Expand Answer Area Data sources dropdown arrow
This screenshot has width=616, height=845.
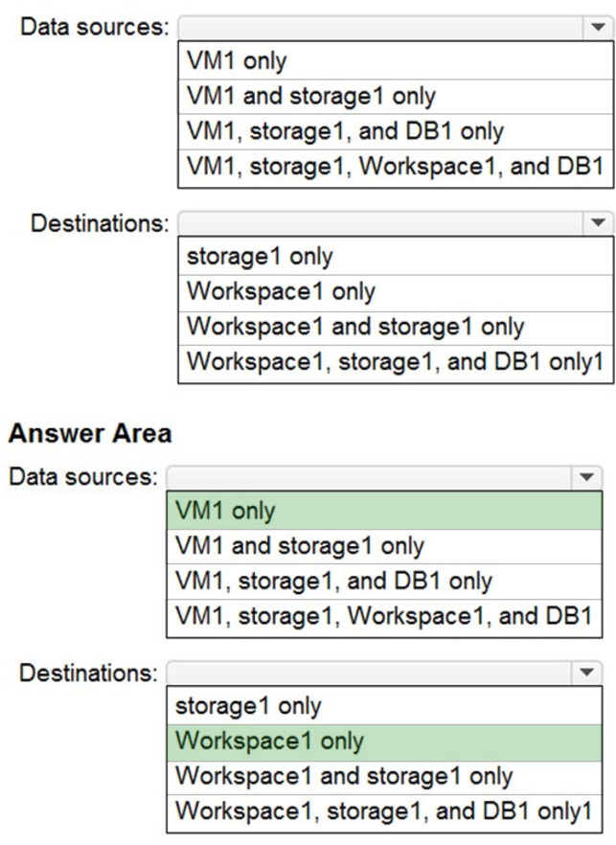pyautogui.click(x=584, y=477)
